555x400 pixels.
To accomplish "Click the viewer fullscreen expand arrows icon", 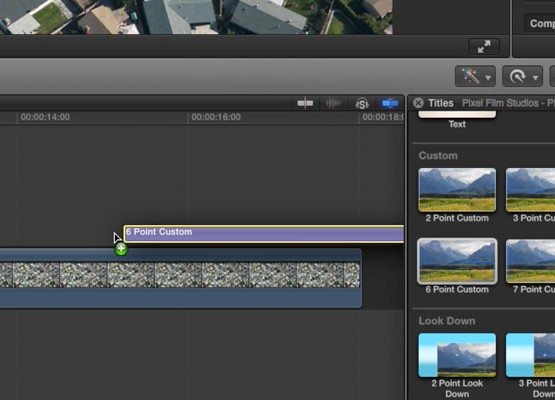I will pos(484,46).
